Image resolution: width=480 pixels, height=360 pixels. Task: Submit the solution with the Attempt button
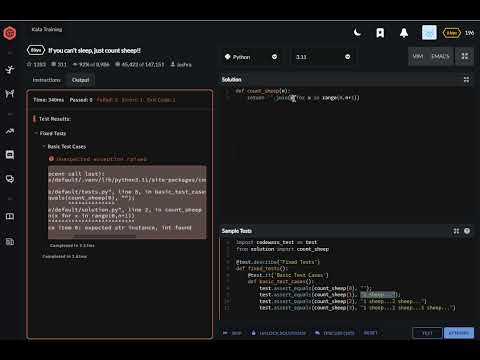pos(459,333)
